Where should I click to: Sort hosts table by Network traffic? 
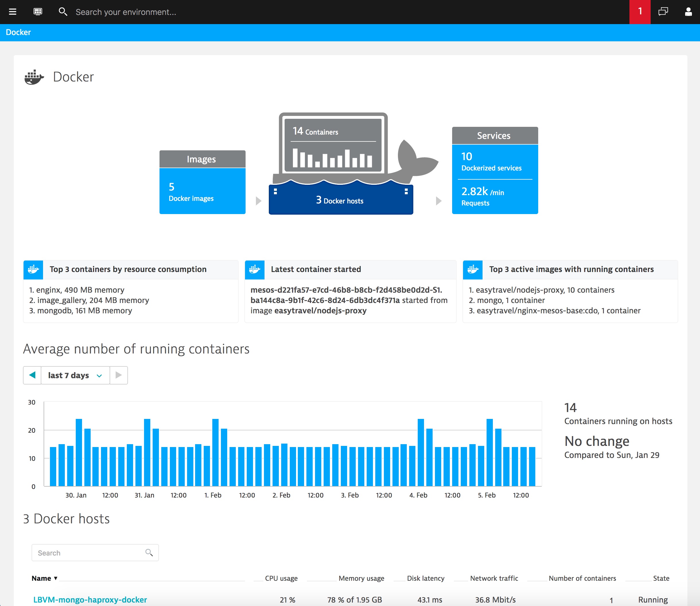(x=494, y=578)
